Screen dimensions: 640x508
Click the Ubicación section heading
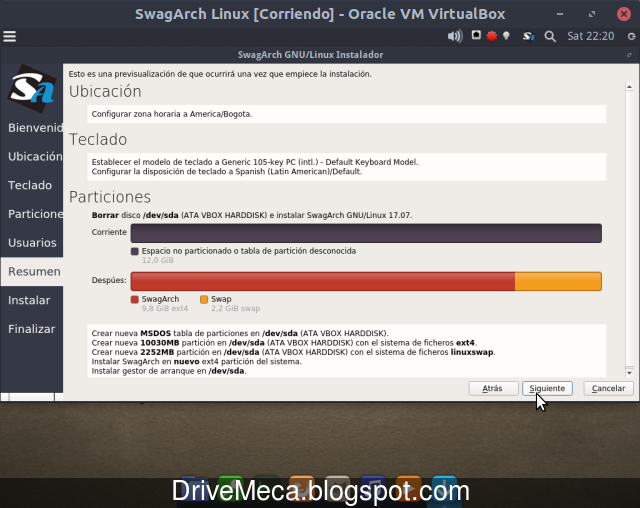click(x=105, y=91)
